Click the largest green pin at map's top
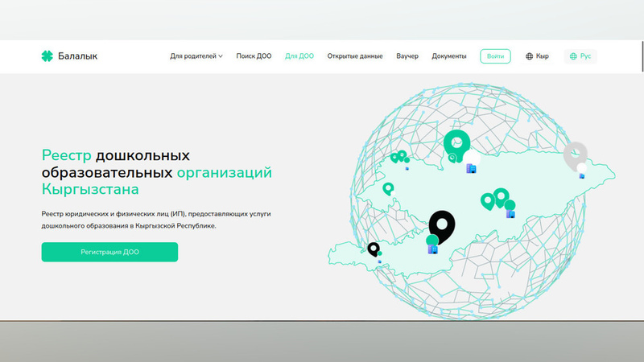Image resolution: width=644 pixels, height=362 pixels. pyautogui.click(x=456, y=144)
